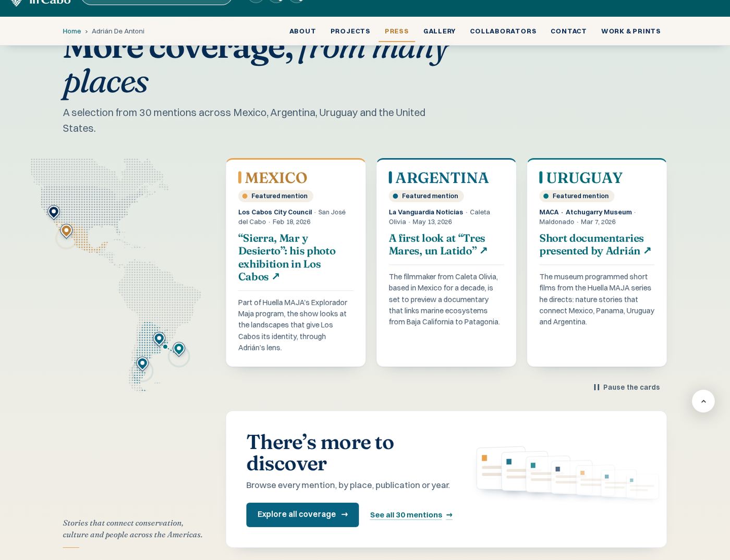Open "Short documentaries presented by Adrián" link
Screen dimensions: 730x560
(595, 245)
